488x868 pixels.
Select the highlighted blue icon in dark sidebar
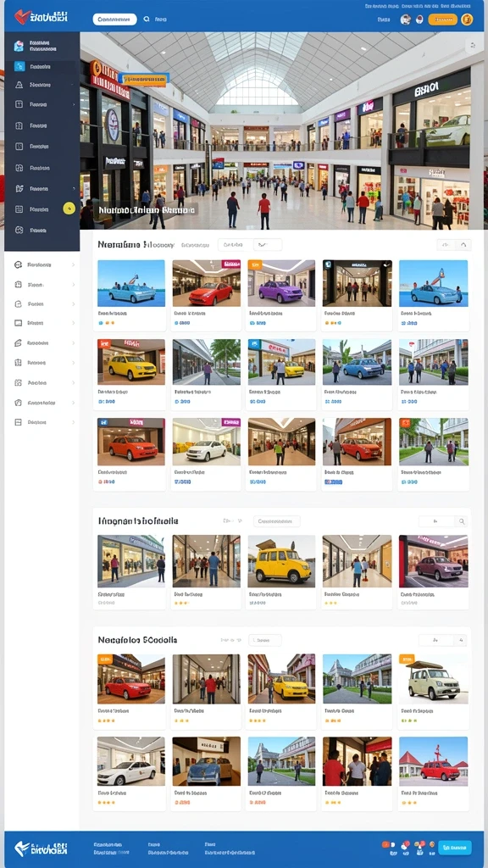pyautogui.click(x=19, y=66)
